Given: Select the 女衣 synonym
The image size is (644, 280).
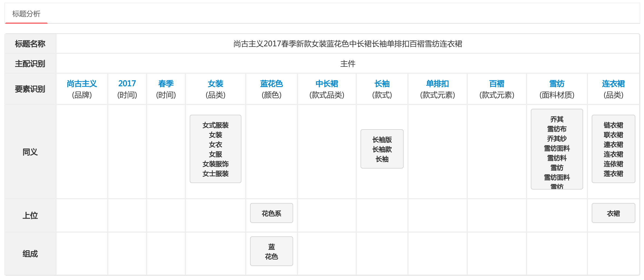Looking at the screenshot, I should click(216, 145).
